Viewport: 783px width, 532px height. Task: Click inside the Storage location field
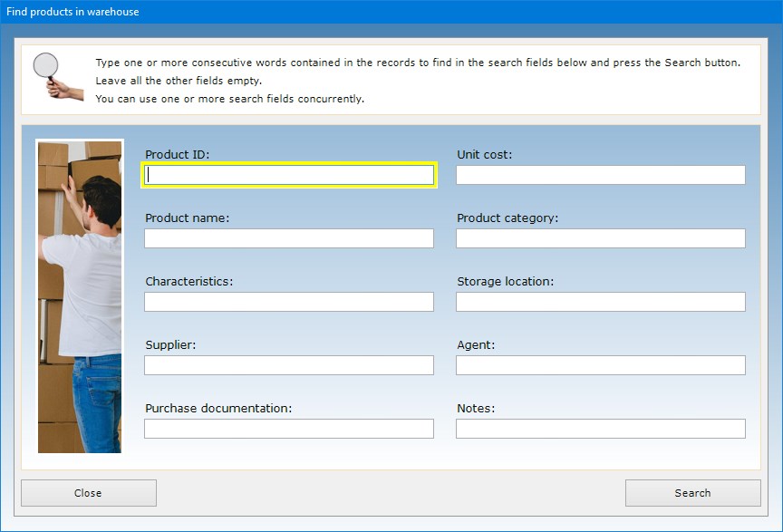[x=600, y=302]
